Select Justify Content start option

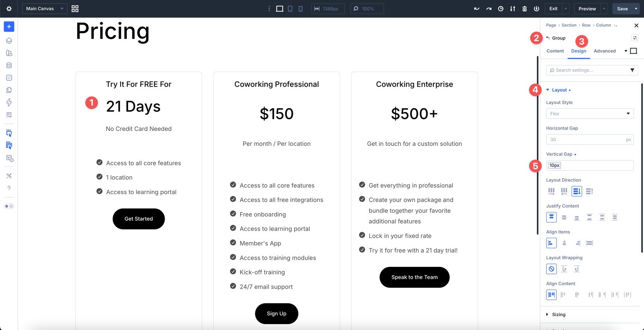(552, 217)
